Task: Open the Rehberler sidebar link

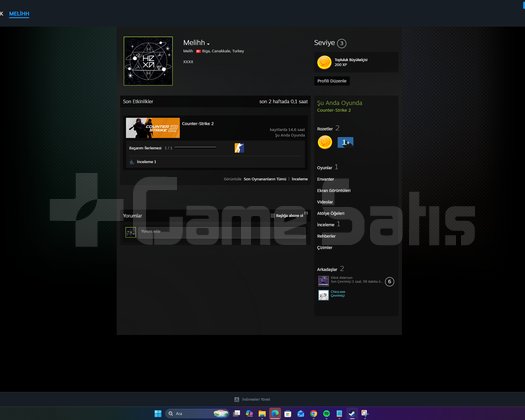Action: coord(326,236)
